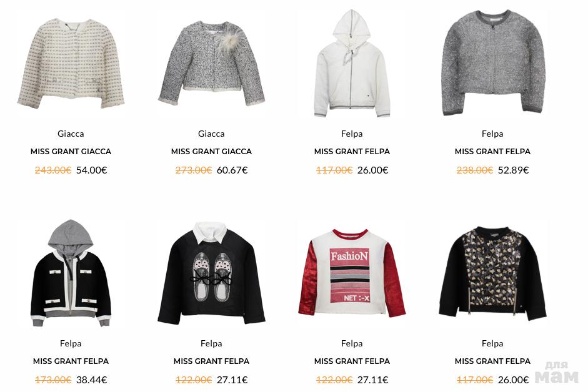Click the 26.00€ price of white hoodie
This screenshot has width=588, height=392.
pos(373,170)
